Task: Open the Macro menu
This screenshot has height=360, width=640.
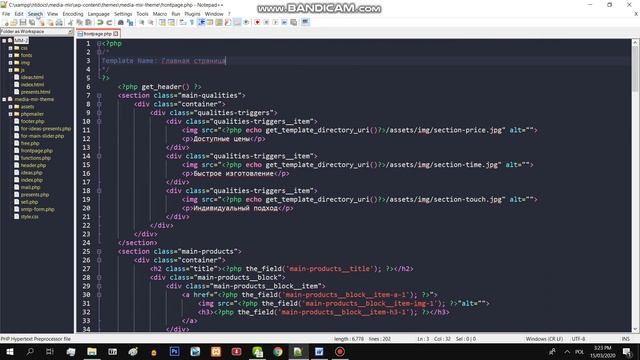Action: click(x=160, y=14)
